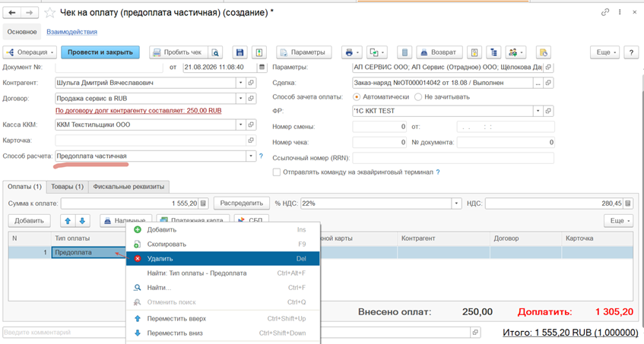Expand the % НДС dropdown list
This screenshot has height=344, width=644.
456,204
